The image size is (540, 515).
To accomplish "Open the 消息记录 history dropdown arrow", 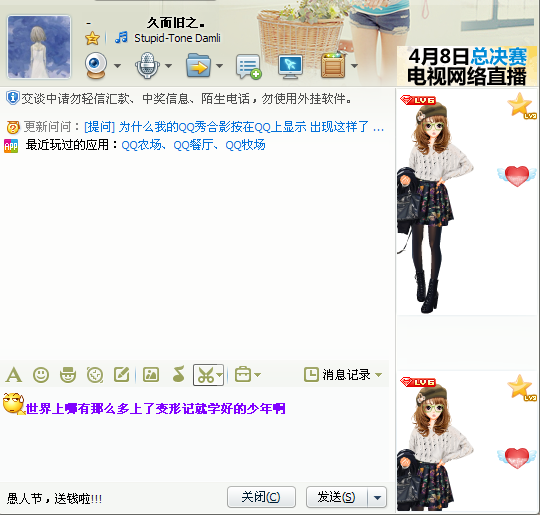I will [378, 374].
